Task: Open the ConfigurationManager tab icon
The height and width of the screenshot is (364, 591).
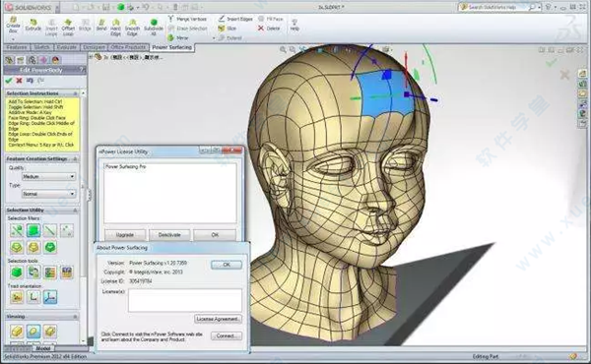Action: click(33, 60)
